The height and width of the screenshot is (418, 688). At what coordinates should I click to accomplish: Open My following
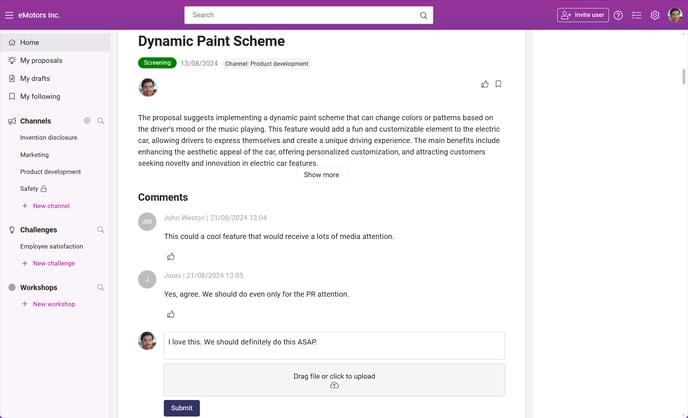pos(40,96)
